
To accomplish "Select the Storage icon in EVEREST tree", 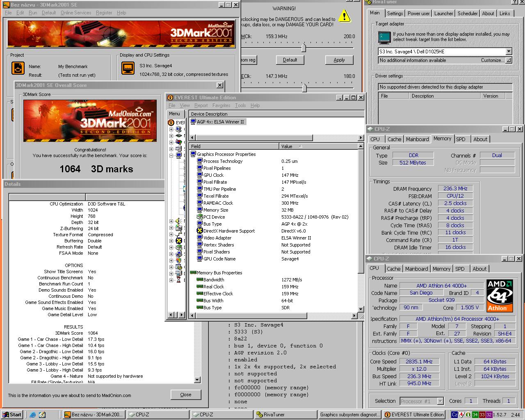I will coord(179,228).
